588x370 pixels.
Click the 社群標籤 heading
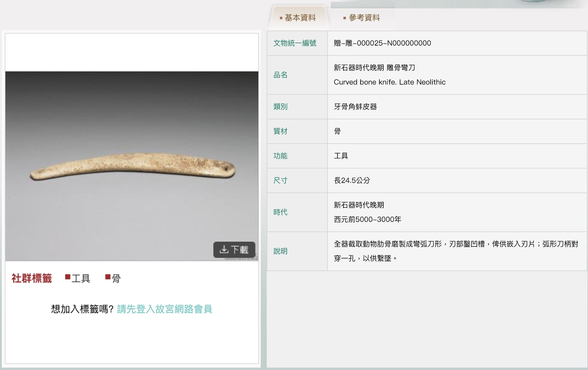pos(32,278)
